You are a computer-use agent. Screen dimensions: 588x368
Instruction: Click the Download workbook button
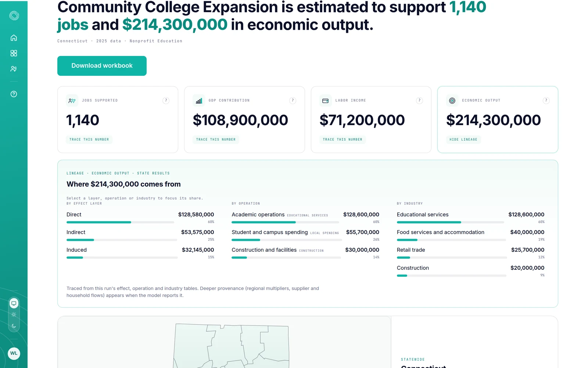(102, 66)
